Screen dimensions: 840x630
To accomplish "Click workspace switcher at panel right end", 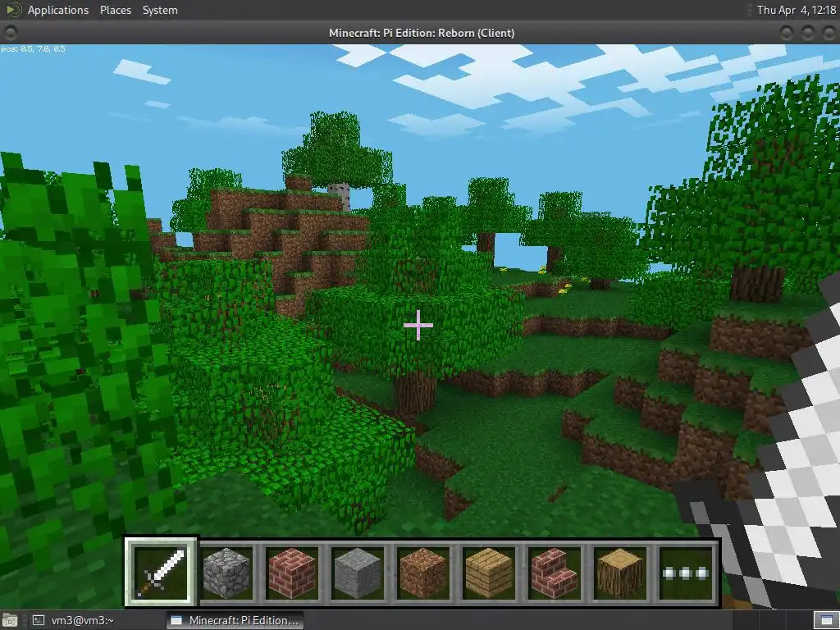I will [x=825, y=620].
